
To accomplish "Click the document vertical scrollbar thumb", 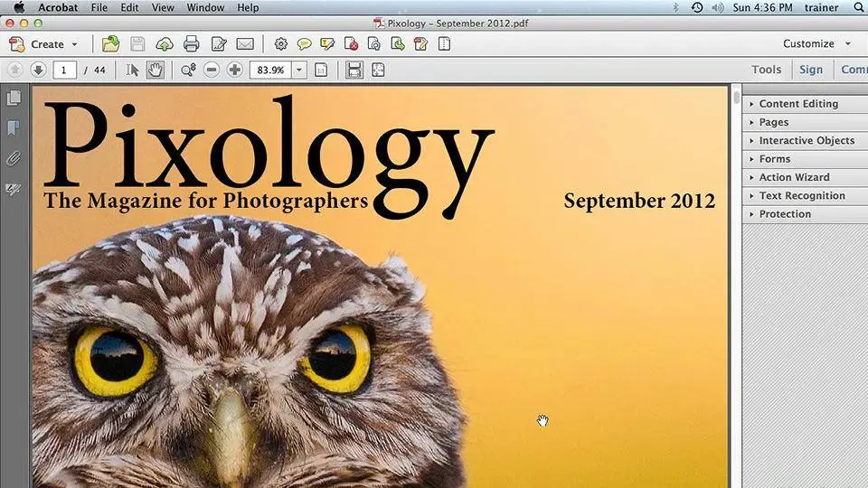I will (736, 98).
